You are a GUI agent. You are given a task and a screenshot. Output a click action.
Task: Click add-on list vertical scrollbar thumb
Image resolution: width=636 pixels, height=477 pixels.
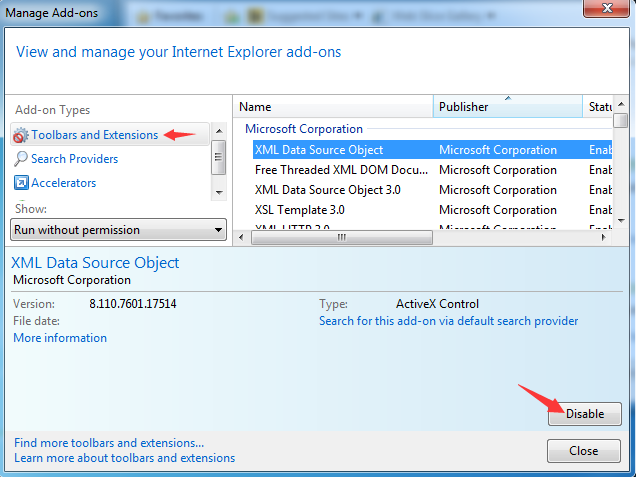[621, 120]
